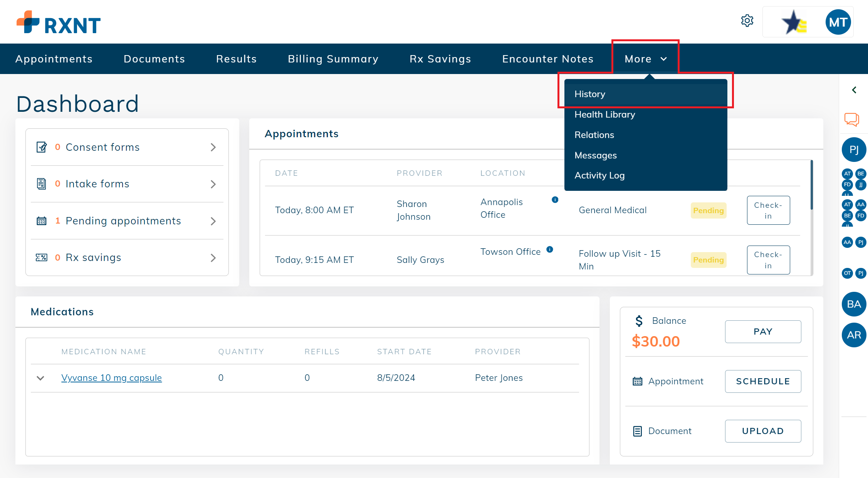The image size is (868, 478).
Task: Open the chat messages icon
Action: tap(852, 119)
